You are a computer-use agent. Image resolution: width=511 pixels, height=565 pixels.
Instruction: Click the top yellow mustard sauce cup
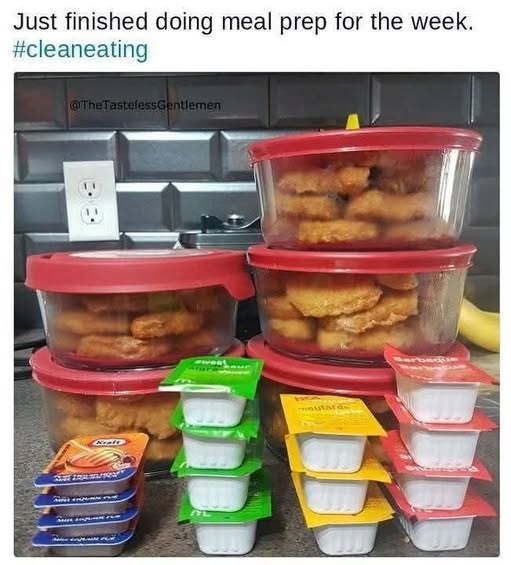(x=330, y=431)
